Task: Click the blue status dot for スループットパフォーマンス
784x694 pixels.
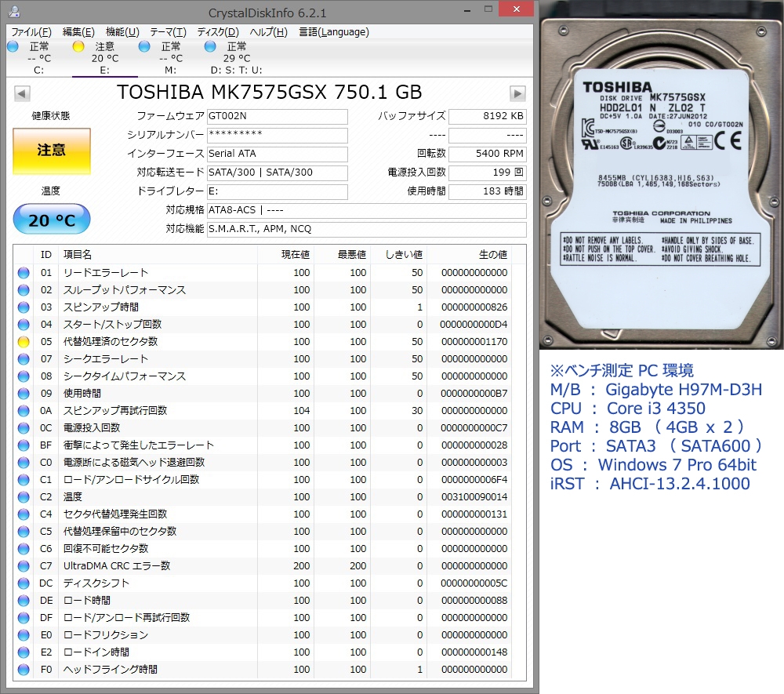Action: pos(24,290)
